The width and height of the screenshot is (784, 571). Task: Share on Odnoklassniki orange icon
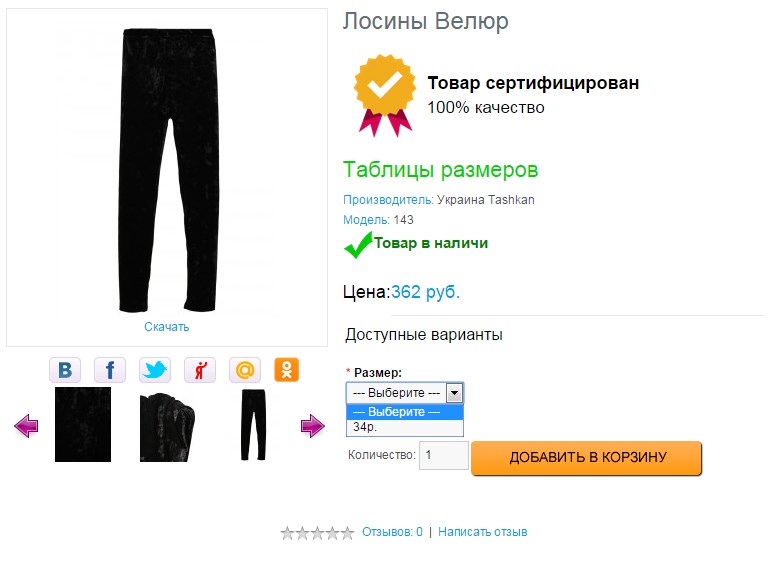[x=286, y=370]
